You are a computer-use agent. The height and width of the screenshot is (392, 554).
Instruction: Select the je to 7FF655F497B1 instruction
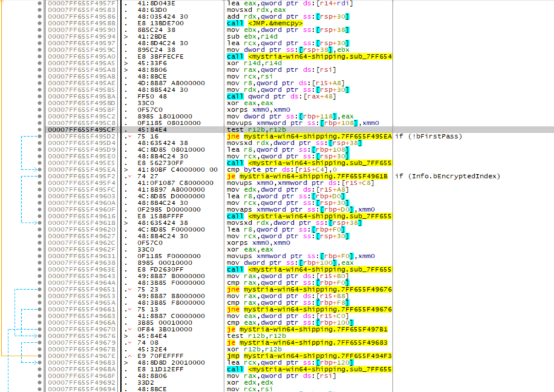pyautogui.click(x=307, y=330)
